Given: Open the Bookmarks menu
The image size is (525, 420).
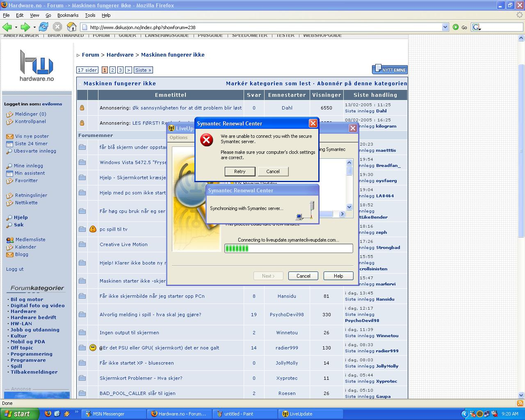Looking at the screenshot, I should tap(68, 15).
